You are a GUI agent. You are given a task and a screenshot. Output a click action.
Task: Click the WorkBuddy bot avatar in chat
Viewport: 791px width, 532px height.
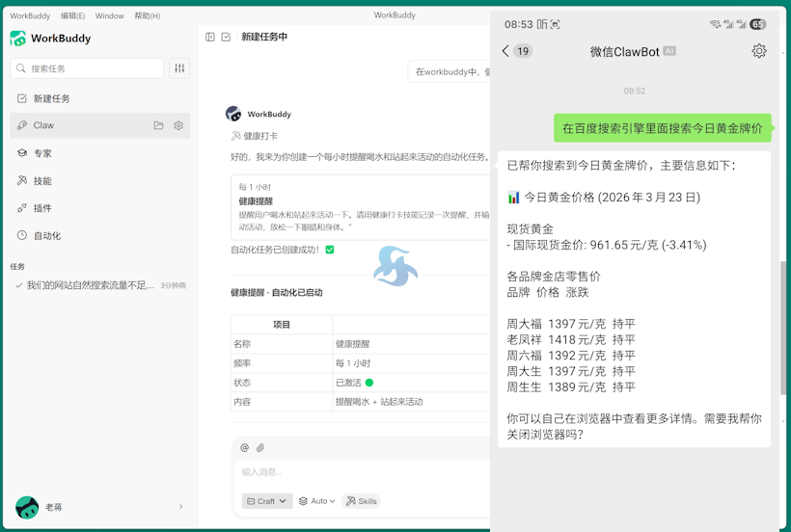pos(233,114)
